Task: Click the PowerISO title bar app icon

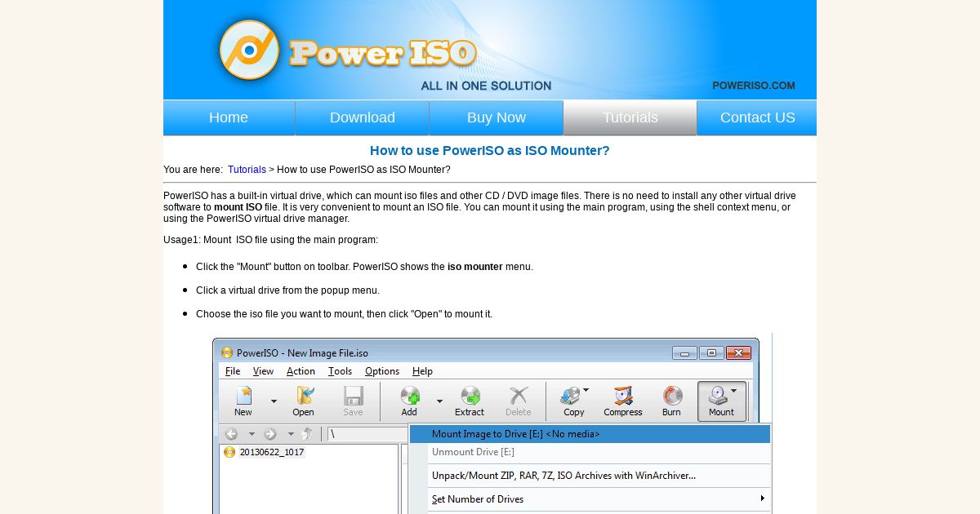Action: (227, 353)
